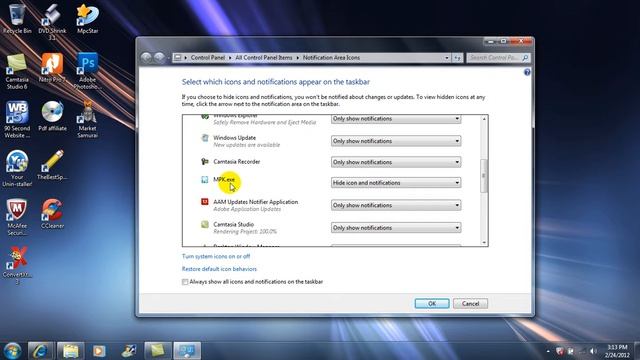Select the Windows Update entry text

click(234, 138)
